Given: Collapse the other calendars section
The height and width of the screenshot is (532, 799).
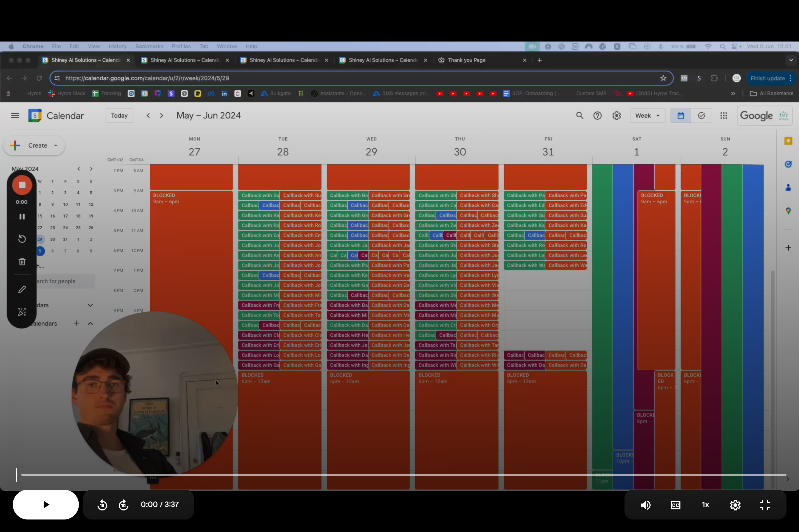Looking at the screenshot, I should 90,323.
